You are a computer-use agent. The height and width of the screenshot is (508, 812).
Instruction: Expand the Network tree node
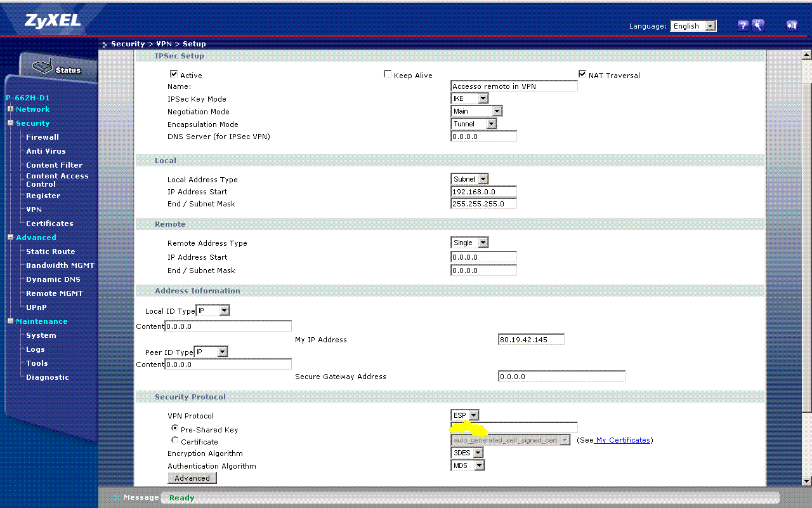point(11,109)
